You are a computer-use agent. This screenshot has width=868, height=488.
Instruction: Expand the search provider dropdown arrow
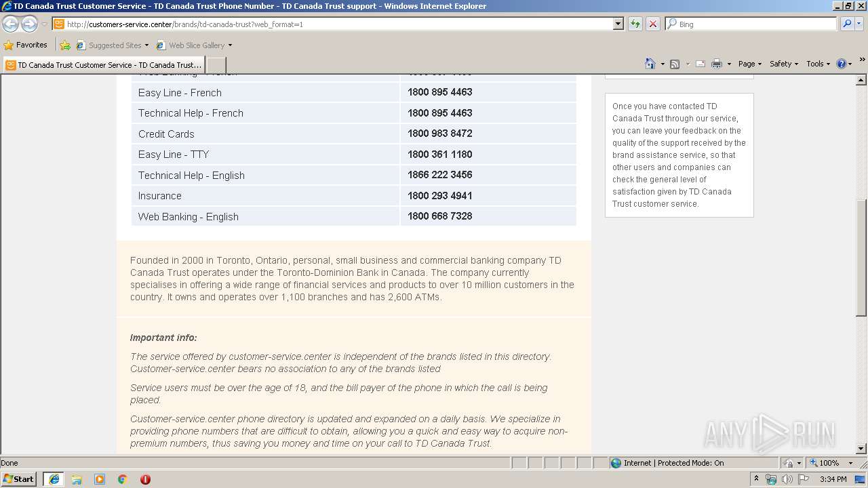click(x=861, y=24)
